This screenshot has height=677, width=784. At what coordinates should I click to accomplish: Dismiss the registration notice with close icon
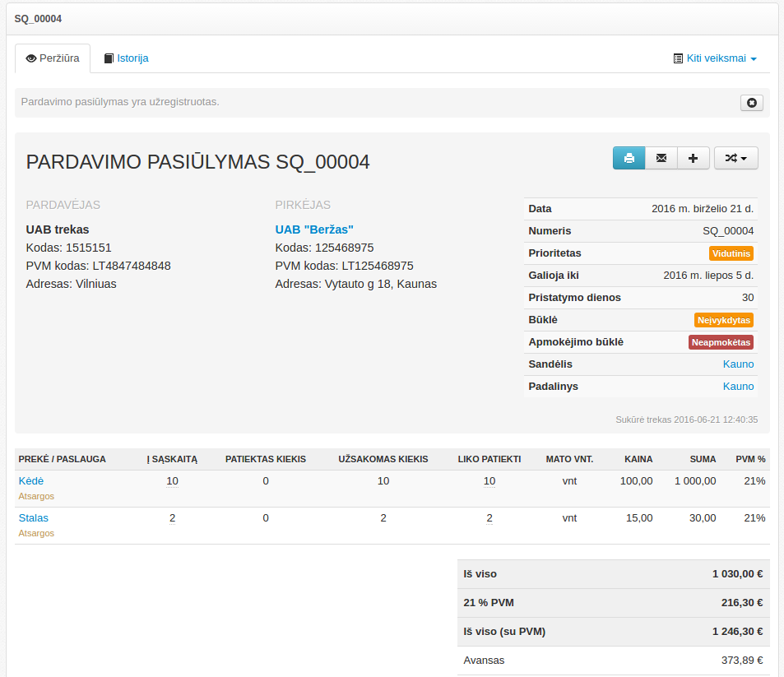(x=751, y=103)
